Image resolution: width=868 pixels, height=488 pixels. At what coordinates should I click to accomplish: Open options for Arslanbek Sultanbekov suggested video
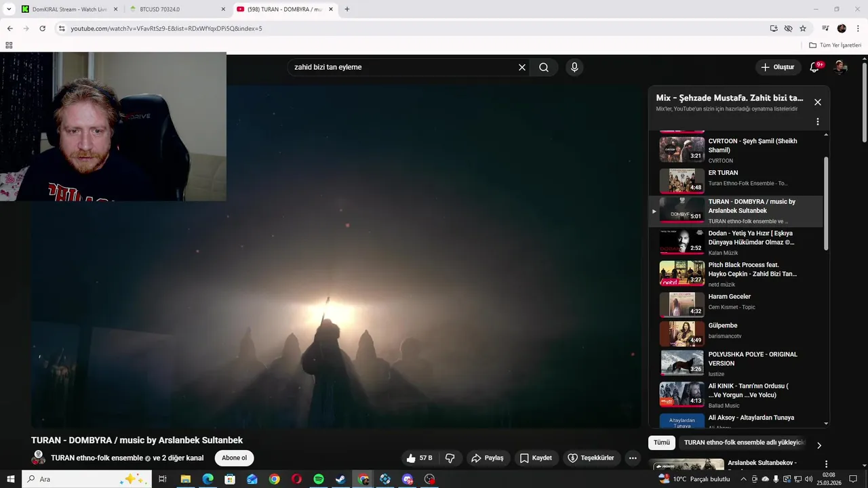pos(826,464)
